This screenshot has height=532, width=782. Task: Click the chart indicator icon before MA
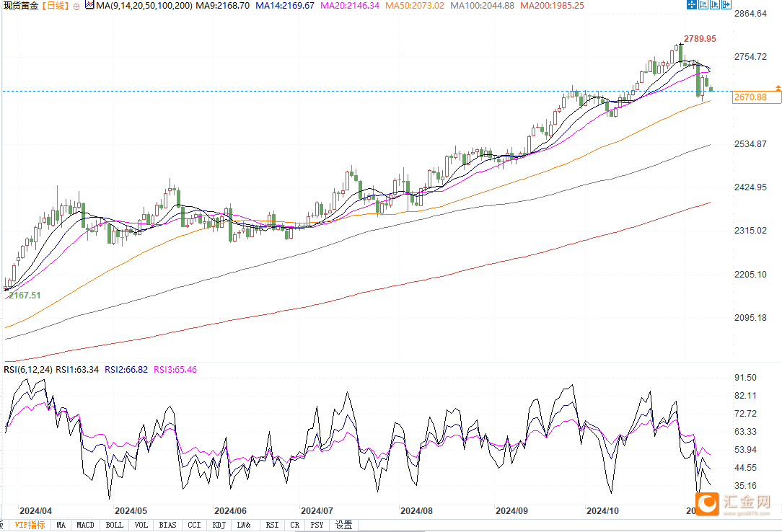[89, 5]
